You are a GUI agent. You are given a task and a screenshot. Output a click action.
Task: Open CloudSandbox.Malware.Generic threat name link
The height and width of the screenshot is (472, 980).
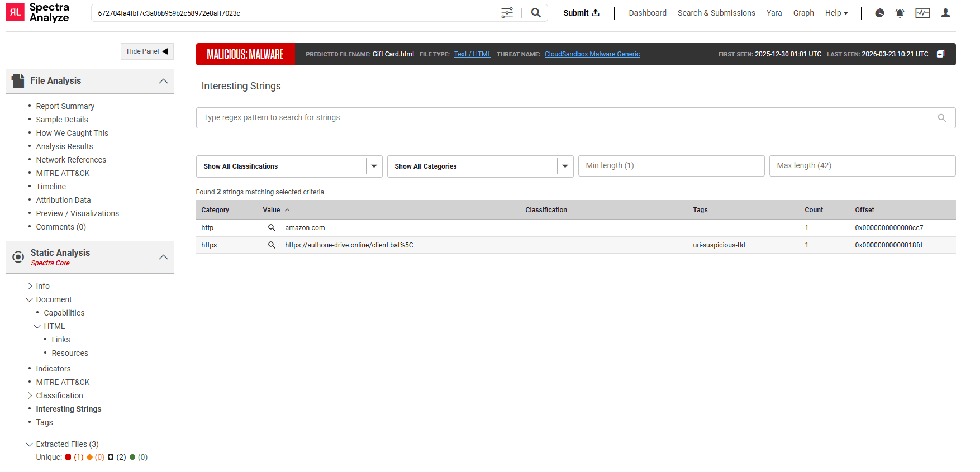point(592,54)
